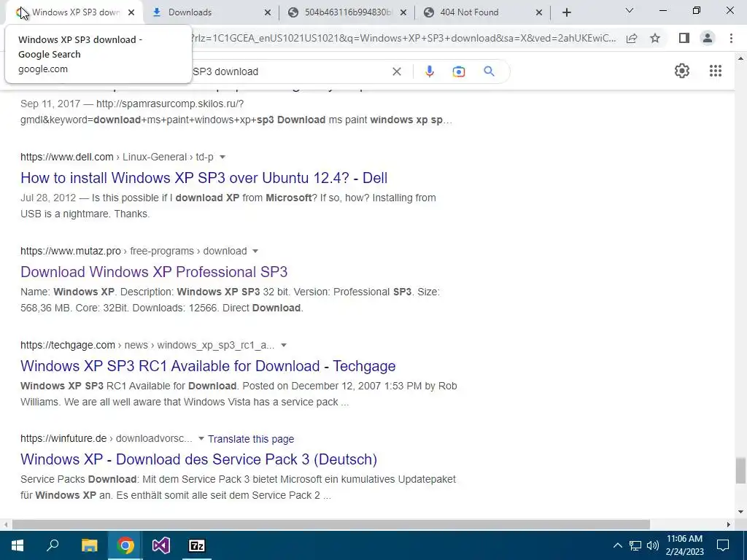Open network status tray icon

635,545
